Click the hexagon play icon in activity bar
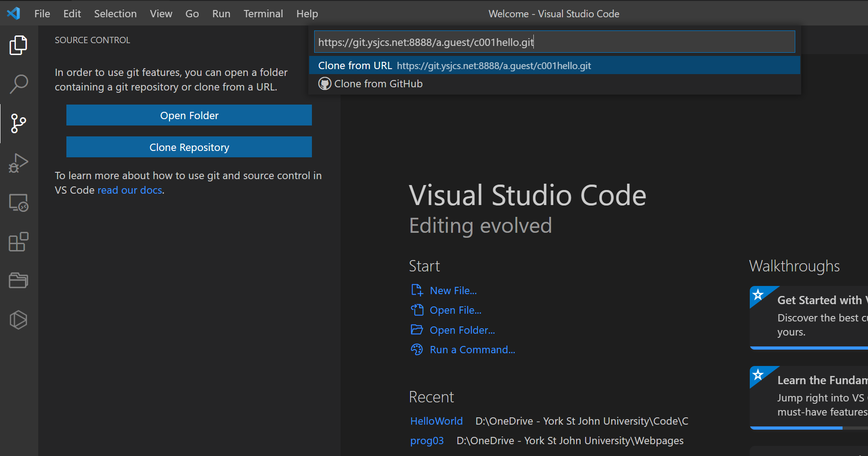Screen dimensions: 868x456 tap(18, 320)
